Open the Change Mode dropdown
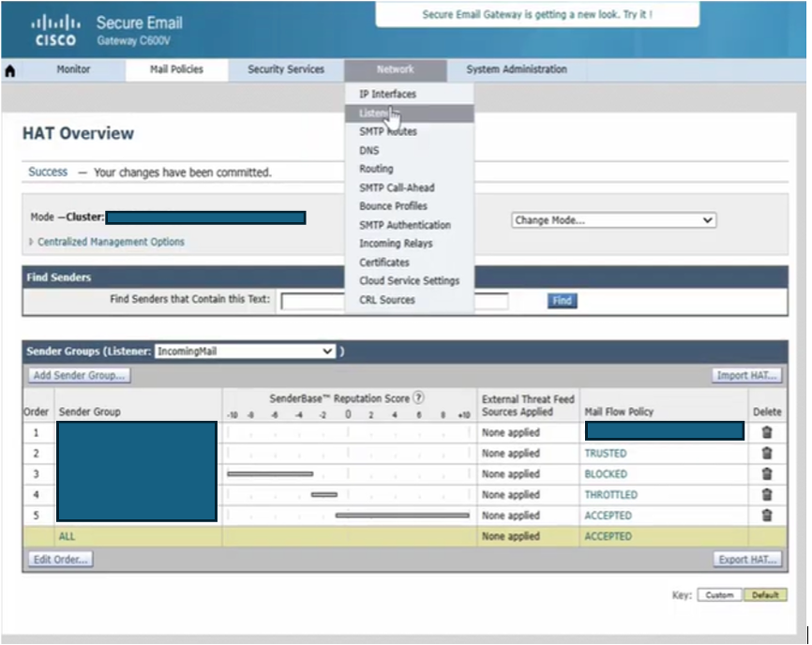The width and height of the screenshot is (812, 645). [x=613, y=220]
